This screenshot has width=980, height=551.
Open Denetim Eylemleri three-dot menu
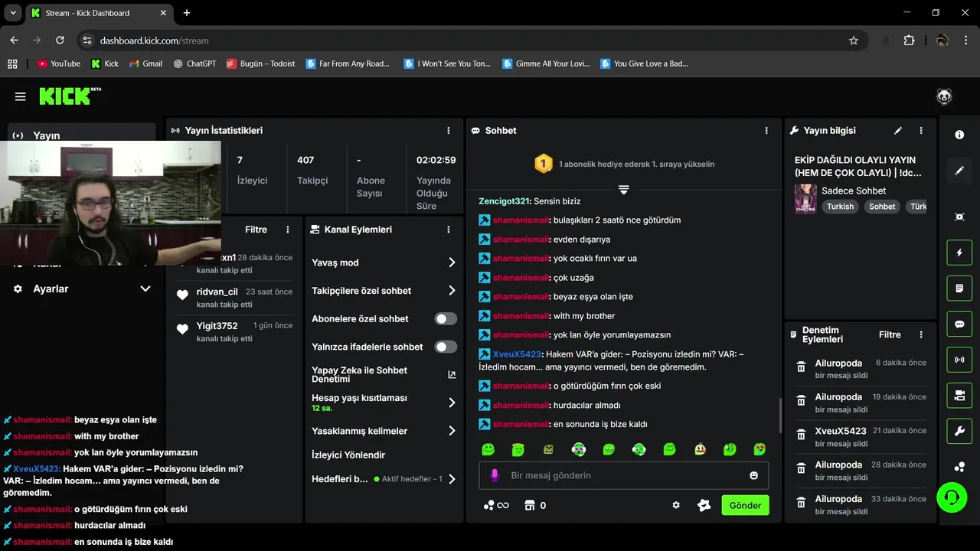(x=921, y=334)
